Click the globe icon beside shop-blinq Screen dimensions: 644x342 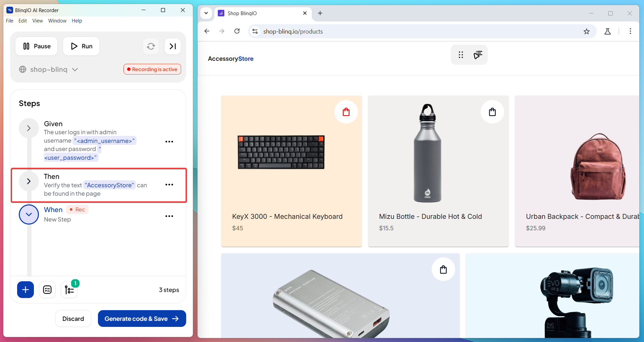(22, 69)
